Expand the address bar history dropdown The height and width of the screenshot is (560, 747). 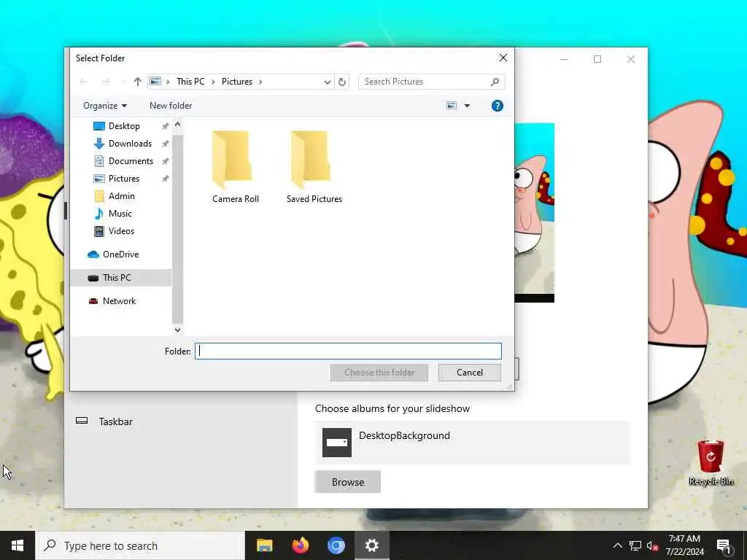tap(328, 82)
